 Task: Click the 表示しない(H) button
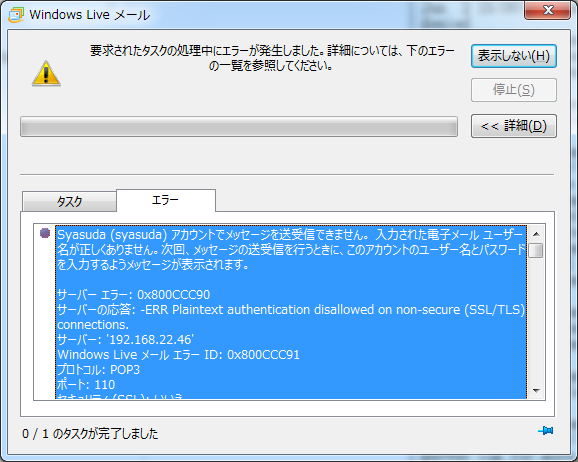[x=513, y=56]
